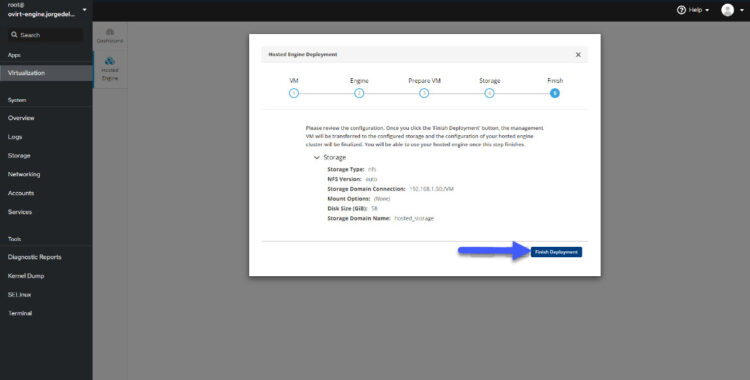Click the Storage Type value nfs
750x380 pixels.
pyautogui.click(x=372, y=169)
